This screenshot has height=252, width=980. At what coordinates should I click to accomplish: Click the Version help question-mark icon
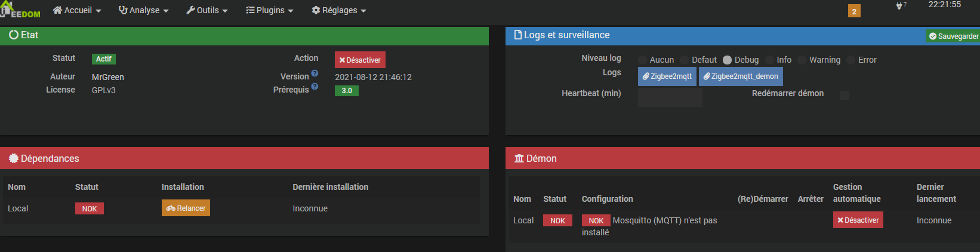(x=315, y=73)
